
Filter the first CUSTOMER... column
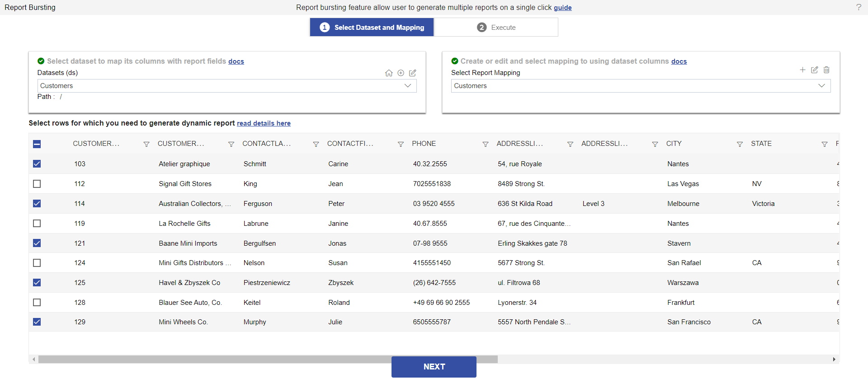coord(146,144)
